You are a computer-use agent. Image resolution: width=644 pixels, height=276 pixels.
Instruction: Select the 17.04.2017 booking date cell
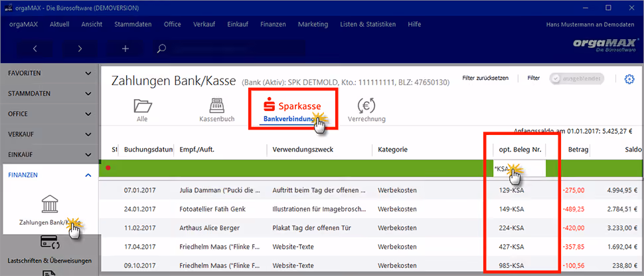(x=139, y=247)
